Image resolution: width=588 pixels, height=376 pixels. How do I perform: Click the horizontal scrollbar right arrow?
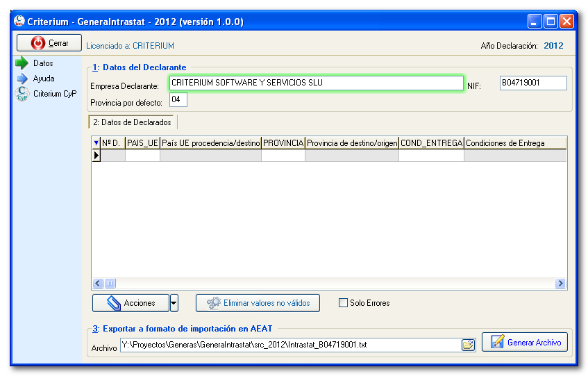[x=560, y=284]
